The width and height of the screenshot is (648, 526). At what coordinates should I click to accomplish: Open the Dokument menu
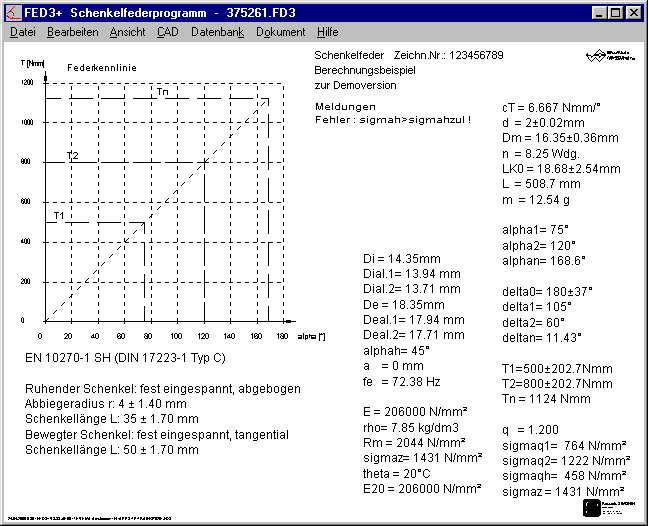281,32
